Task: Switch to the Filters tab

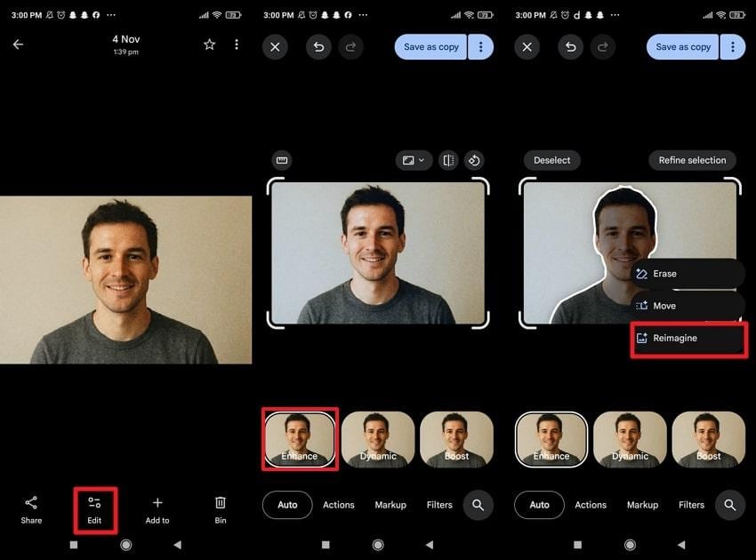Action: click(x=438, y=504)
